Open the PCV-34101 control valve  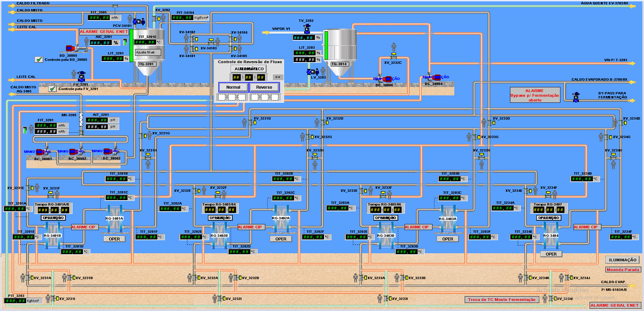pyautogui.click(x=138, y=21)
